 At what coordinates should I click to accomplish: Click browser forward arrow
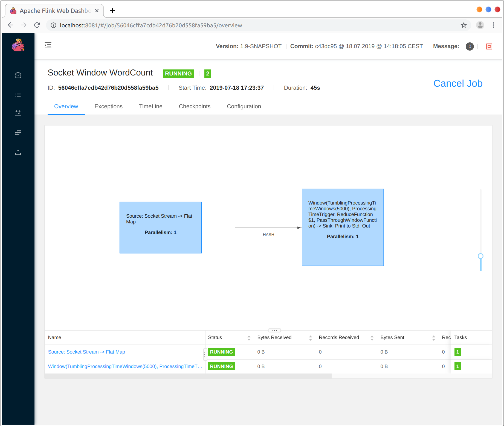24,25
